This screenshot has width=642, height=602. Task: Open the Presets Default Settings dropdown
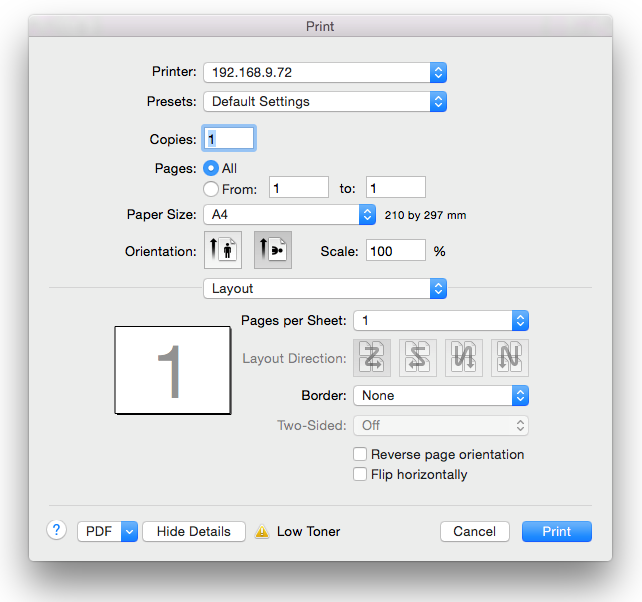point(324,101)
